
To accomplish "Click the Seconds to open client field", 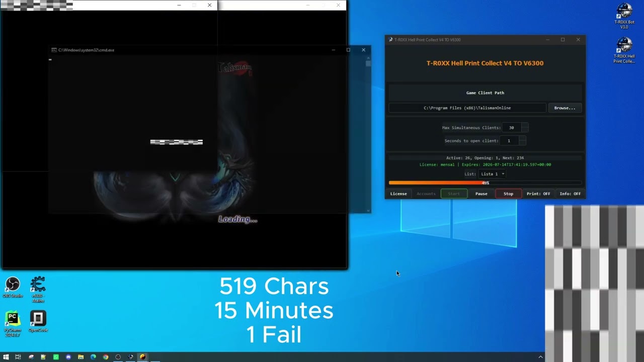I will (x=509, y=141).
